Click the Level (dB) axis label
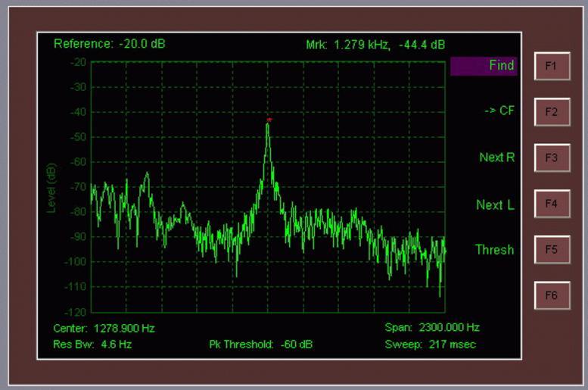The width and height of the screenshot is (588, 390). (x=51, y=187)
